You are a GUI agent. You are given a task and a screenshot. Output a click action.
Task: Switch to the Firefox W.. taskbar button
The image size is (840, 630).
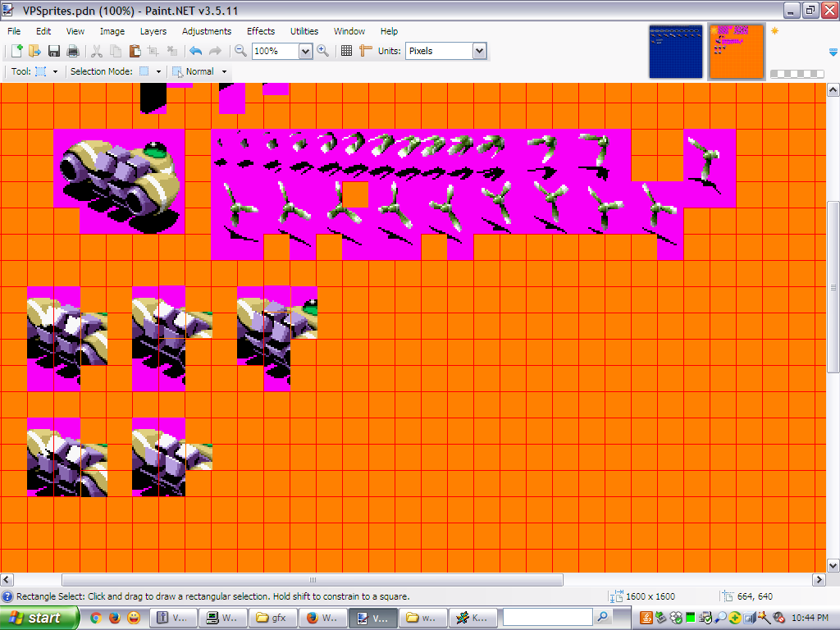coord(322,618)
